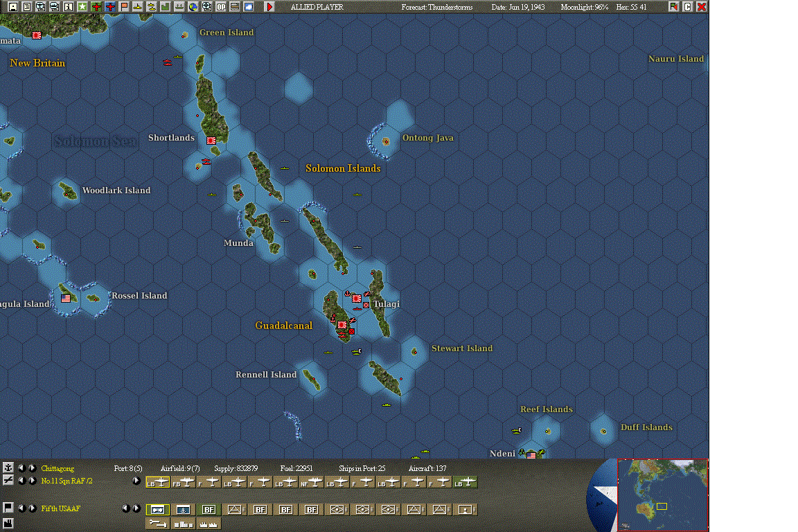Select the wrench engineer unit icon
798x532 pixels.
pos(158,524)
